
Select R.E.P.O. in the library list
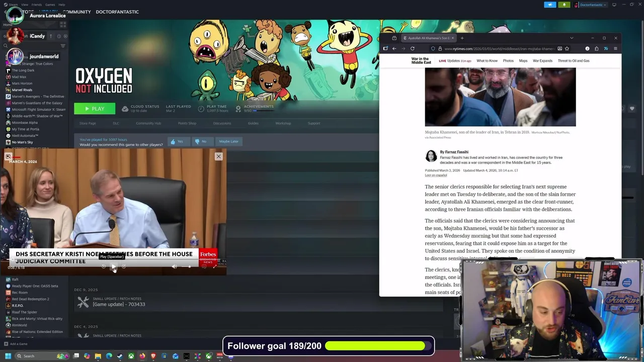tap(18, 306)
